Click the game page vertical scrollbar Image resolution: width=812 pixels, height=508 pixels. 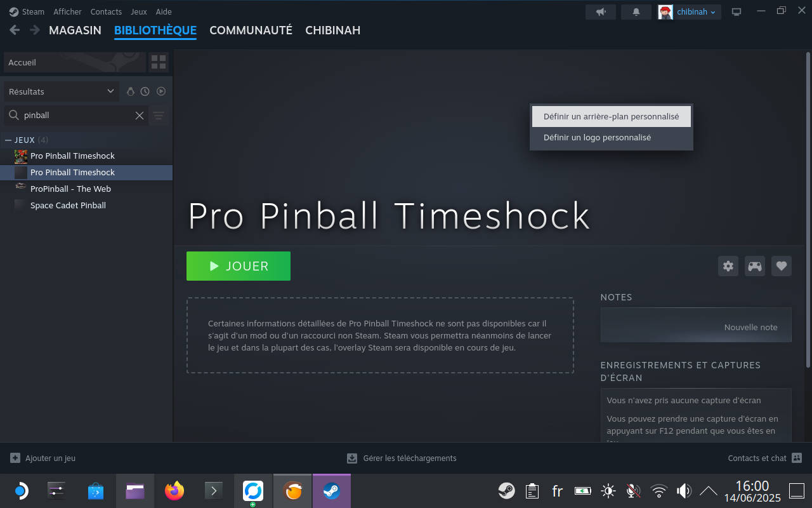[x=808, y=210]
